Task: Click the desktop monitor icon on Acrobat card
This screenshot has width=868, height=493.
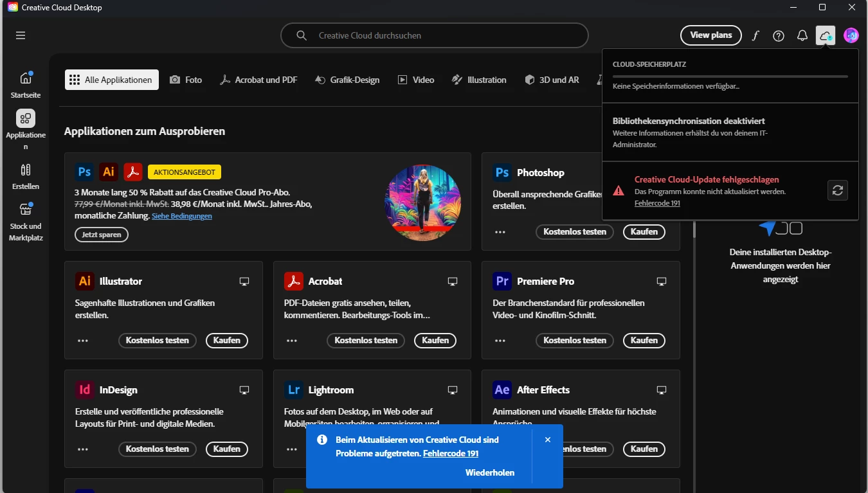Action: pos(453,282)
